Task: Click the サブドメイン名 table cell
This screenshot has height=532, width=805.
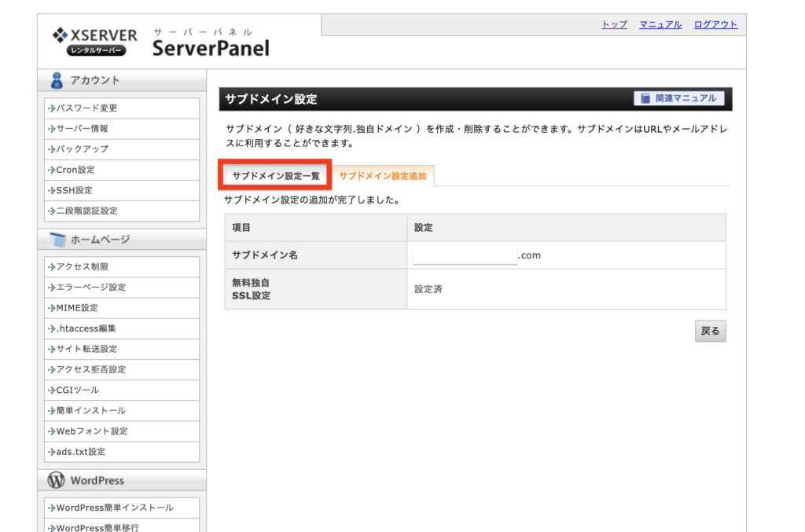Action: pyautogui.click(x=316, y=255)
